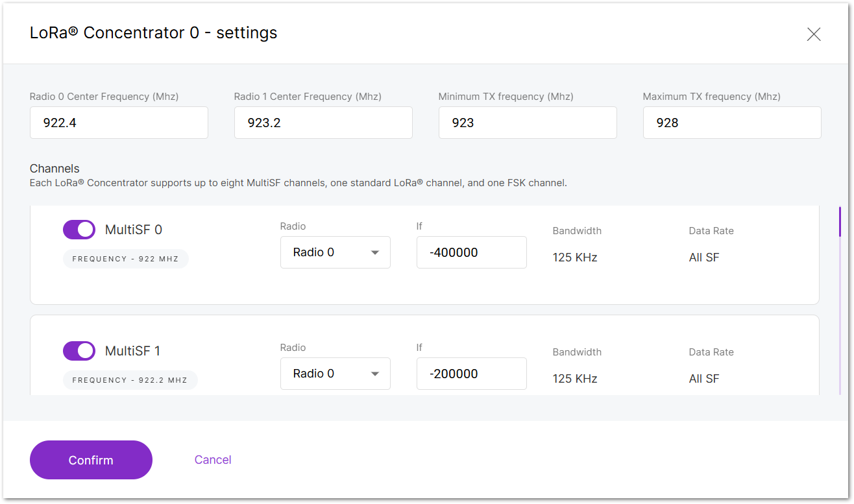Click the Radio 1 Center Frequency field
Image resolution: width=854 pixels, height=504 pixels.
[323, 123]
